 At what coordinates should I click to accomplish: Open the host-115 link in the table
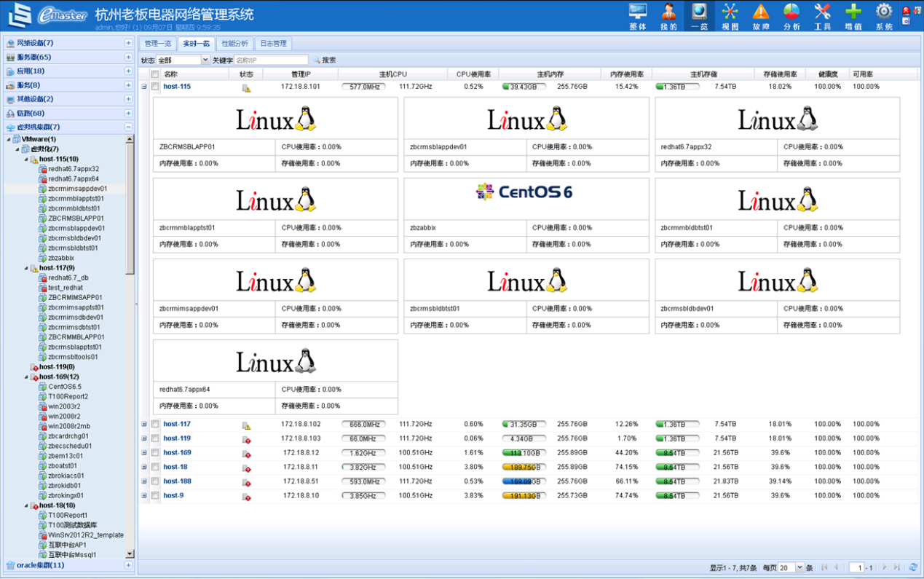pos(177,87)
